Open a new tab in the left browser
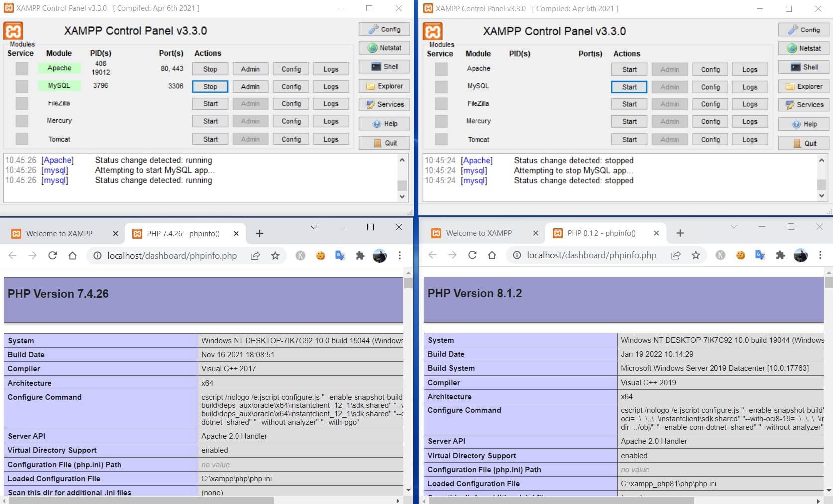 pyautogui.click(x=259, y=233)
